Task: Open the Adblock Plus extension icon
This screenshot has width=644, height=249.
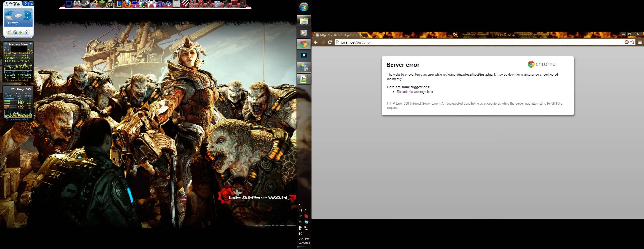Action: 627,42
